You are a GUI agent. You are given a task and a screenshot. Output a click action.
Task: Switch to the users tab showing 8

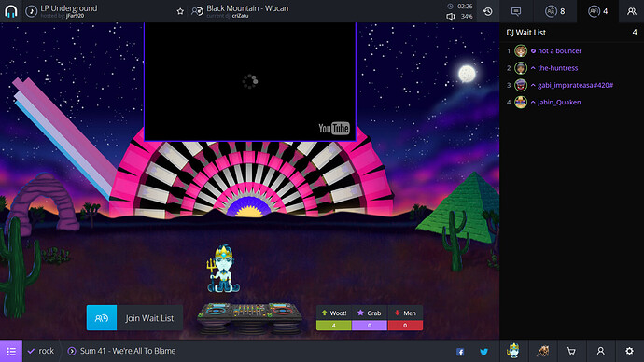coord(555,11)
